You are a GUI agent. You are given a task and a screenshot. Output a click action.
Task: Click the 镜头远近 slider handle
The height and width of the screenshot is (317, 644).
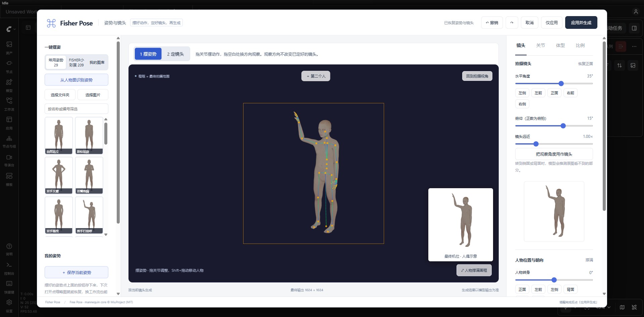536,144
